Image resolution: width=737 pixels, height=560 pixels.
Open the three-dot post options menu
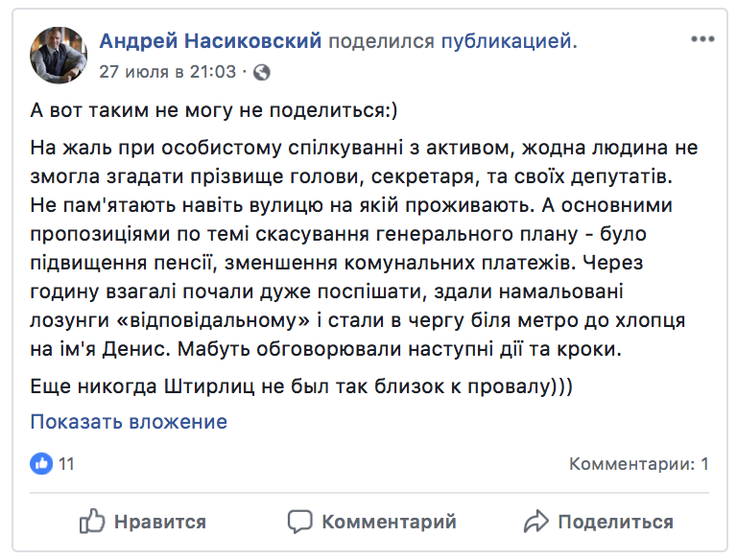tap(702, 40)
